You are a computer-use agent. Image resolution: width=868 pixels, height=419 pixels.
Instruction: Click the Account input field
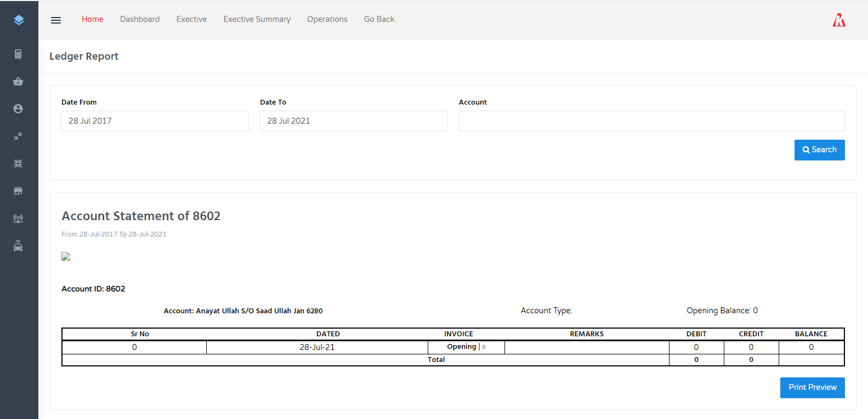coord(651,121)
